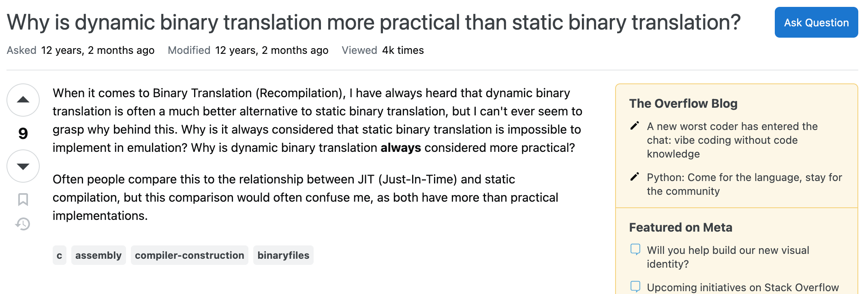Click the Modified 12 years ago link
The image size is (868, 294).
[272, 50]
